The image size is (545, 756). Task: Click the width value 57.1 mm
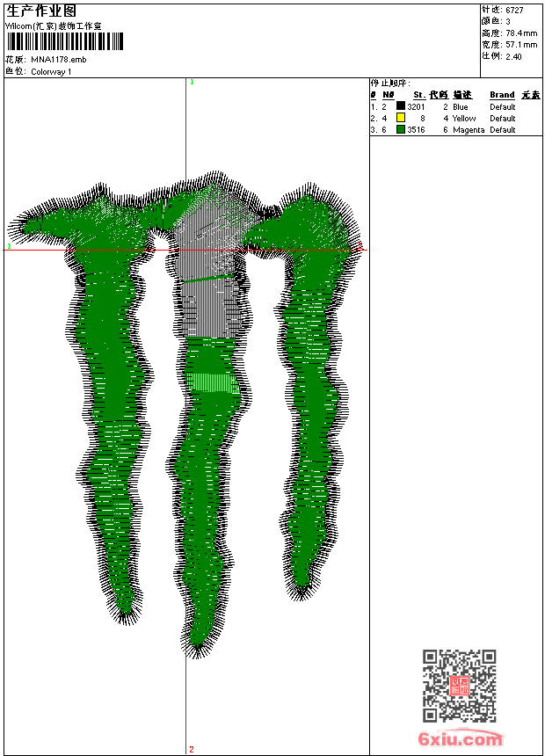click(521, 45)
